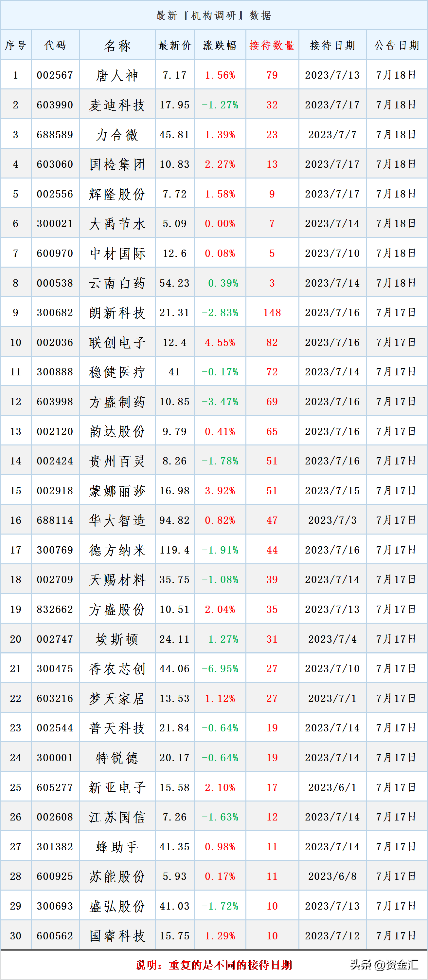Click reception date 2023/7/7 for 力合微
Viewport: 428px width, 980px height.
[x=332, y=135]
